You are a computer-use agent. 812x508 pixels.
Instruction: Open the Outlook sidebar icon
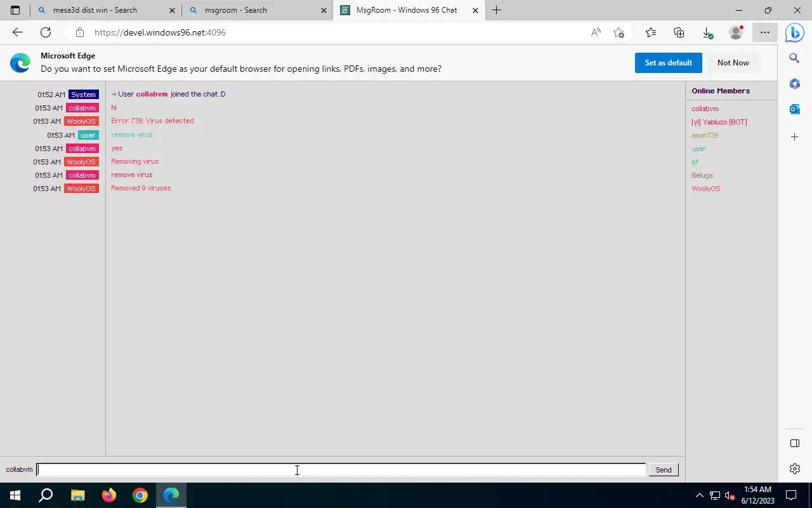coord(795,109)
